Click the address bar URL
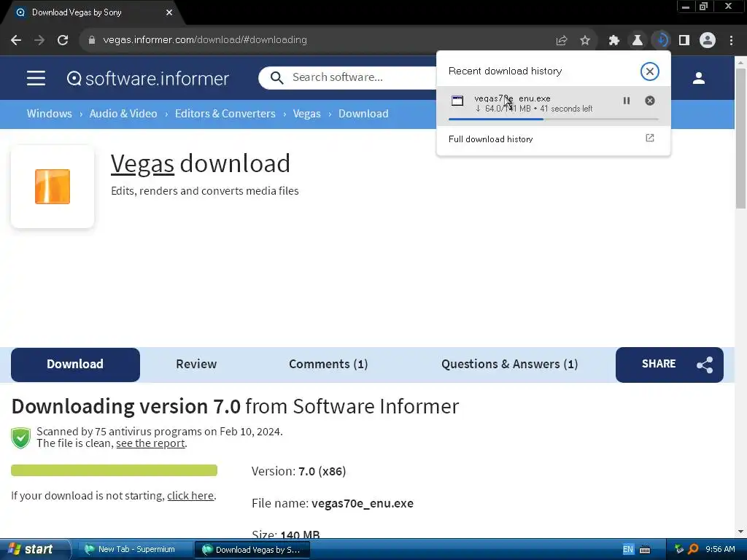This screenshot has width=747, height=560. click(x=205, y=40)
